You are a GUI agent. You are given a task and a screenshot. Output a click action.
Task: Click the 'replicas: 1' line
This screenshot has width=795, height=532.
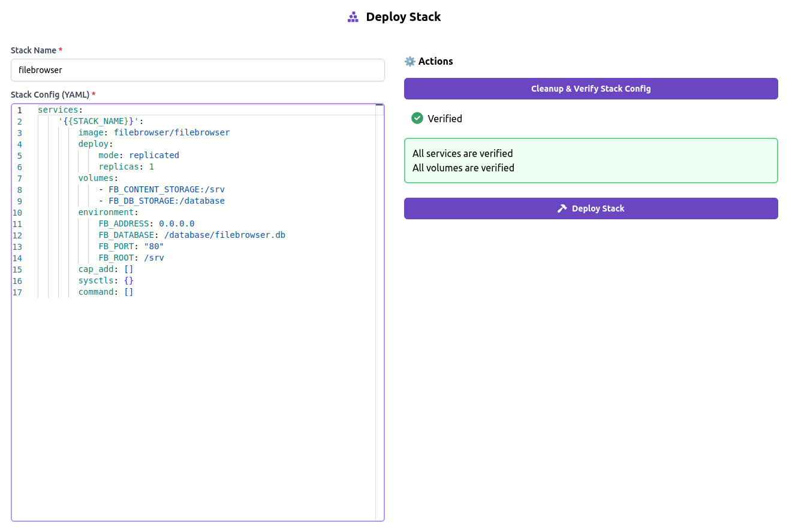126,167
